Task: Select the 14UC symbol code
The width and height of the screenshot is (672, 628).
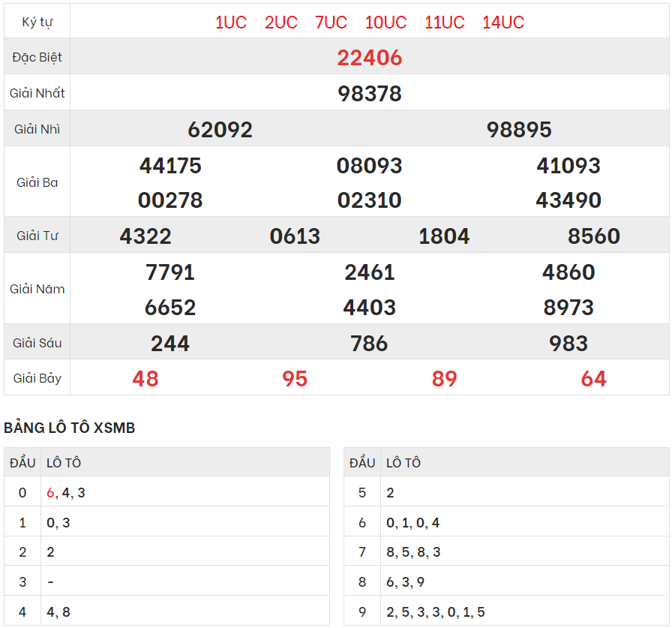Action: tap(502, 23)
